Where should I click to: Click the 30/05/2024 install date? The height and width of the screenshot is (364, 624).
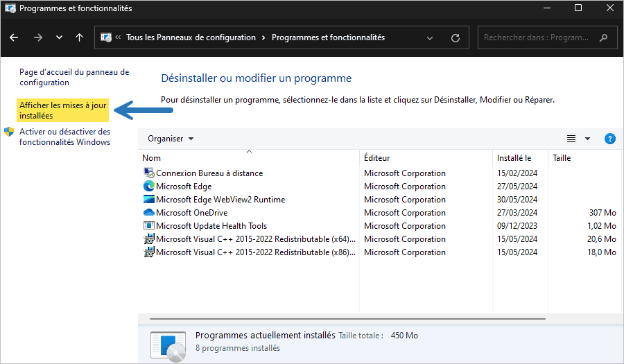517,199
